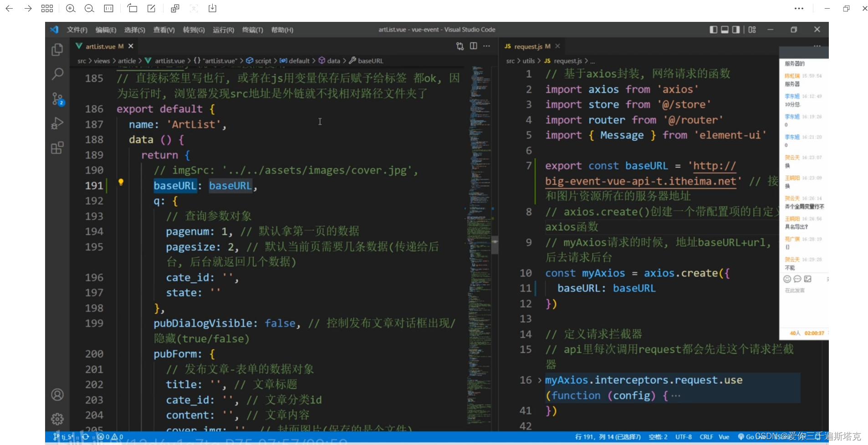Click the image icon in chat panel
Image resolution: width=868 pixels, height=445 pixels.
(808, 279)
